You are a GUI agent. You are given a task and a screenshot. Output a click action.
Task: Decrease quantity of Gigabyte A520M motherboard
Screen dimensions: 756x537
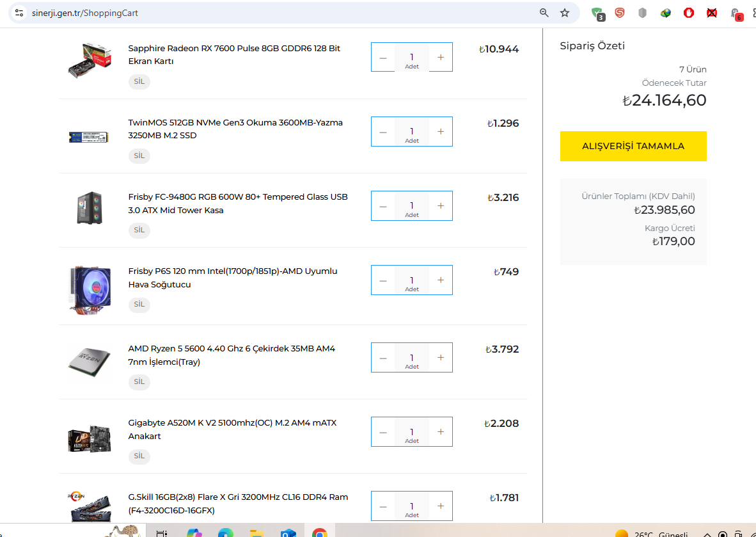(x=383, y=432)
